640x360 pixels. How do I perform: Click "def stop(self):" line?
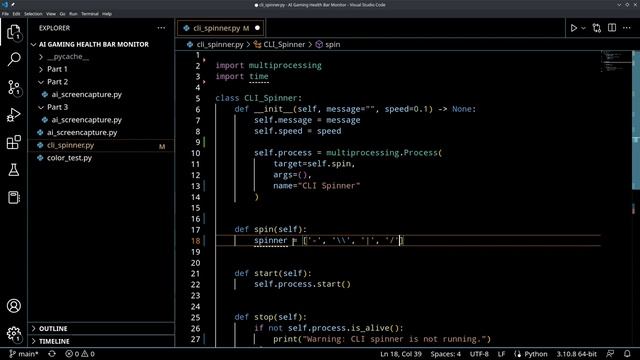point(270,317)
